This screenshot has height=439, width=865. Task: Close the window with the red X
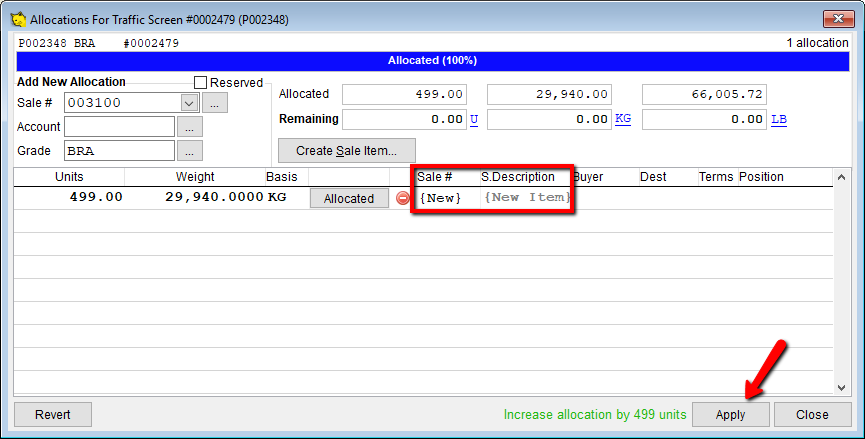(839, 19)
